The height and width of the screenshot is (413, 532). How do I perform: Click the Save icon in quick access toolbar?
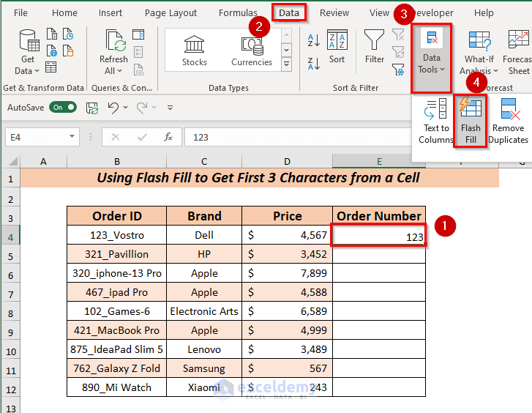[92, 108]
